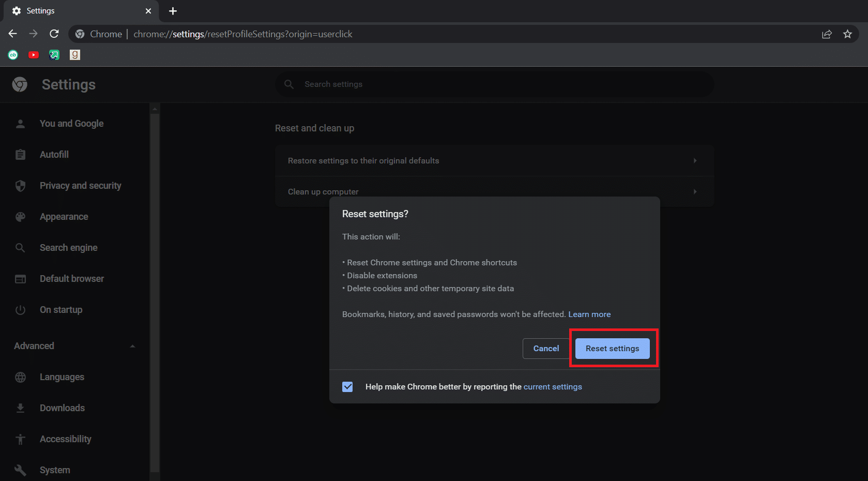
Task: Click Reset settings button
Action: (x=612, y=349)
